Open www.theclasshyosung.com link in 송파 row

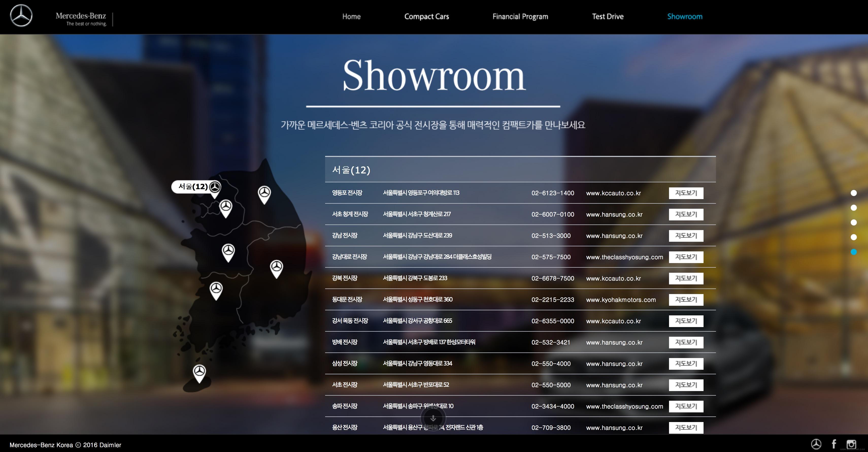[624, 407]
